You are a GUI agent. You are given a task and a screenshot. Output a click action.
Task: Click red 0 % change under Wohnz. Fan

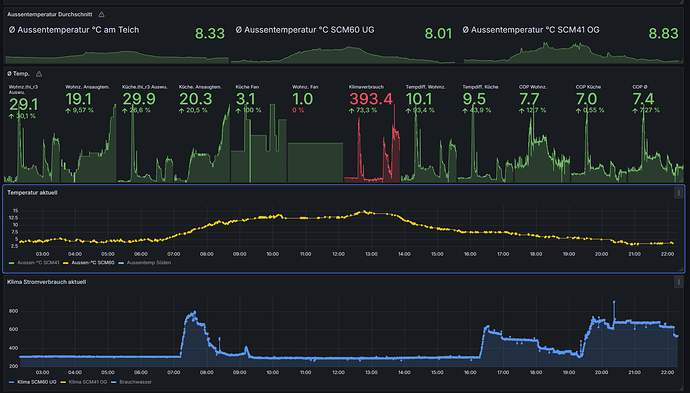coord(298,110)
